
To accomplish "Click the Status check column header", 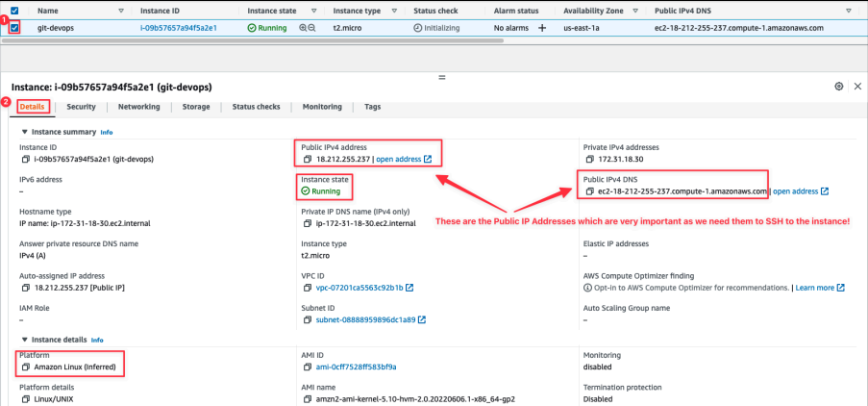I will click(x=437, y=11).
